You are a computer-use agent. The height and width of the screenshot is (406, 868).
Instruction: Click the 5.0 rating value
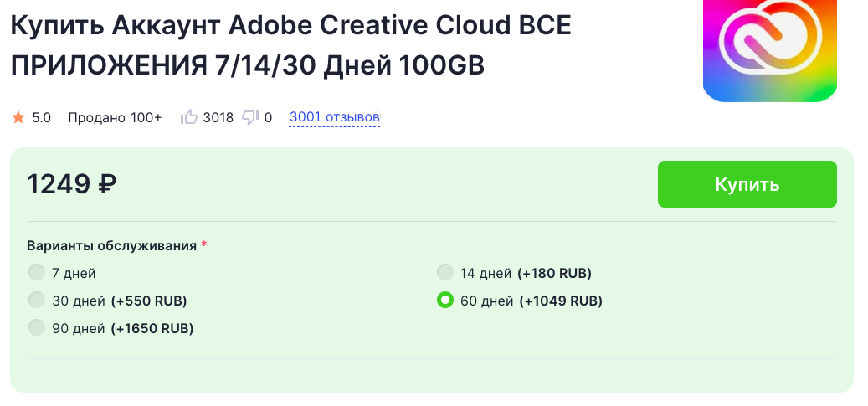[42, 118]
